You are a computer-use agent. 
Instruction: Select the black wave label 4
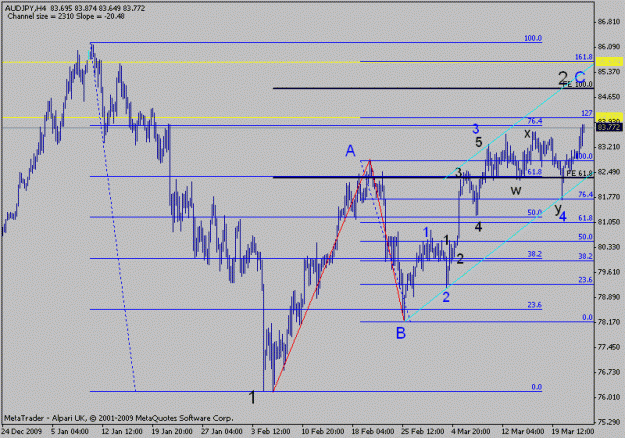(x=478, y=227)
